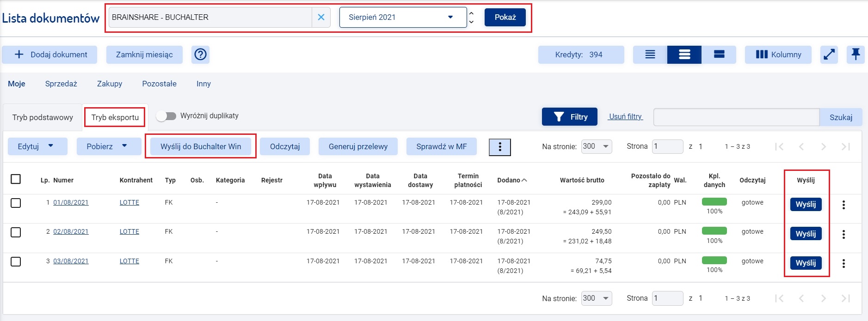Click Wyślij button for document 02/08/2021
This screenshot has height=321, width=868.
(806, 234)
